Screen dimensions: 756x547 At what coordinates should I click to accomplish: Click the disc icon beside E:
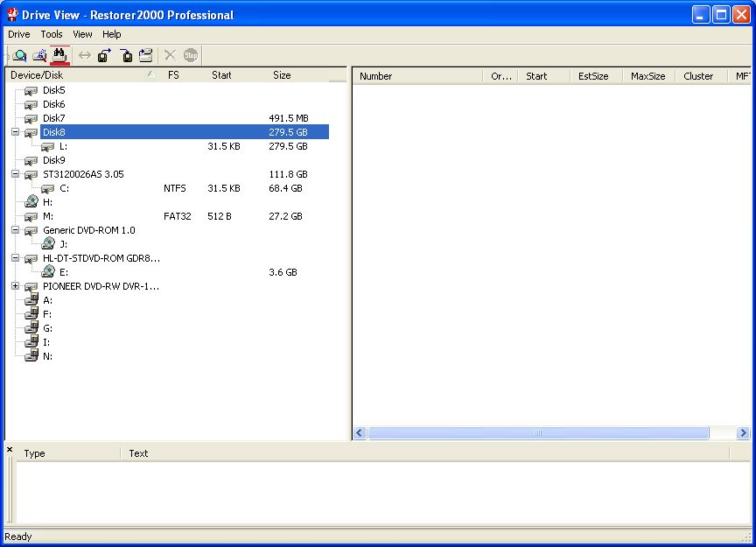coord(48,271)
